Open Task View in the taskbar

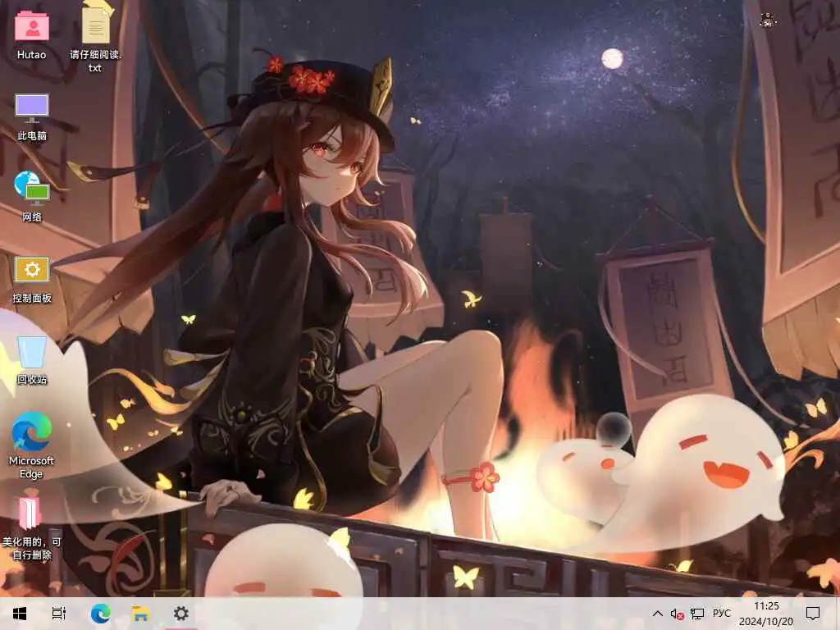coord(59,614)
